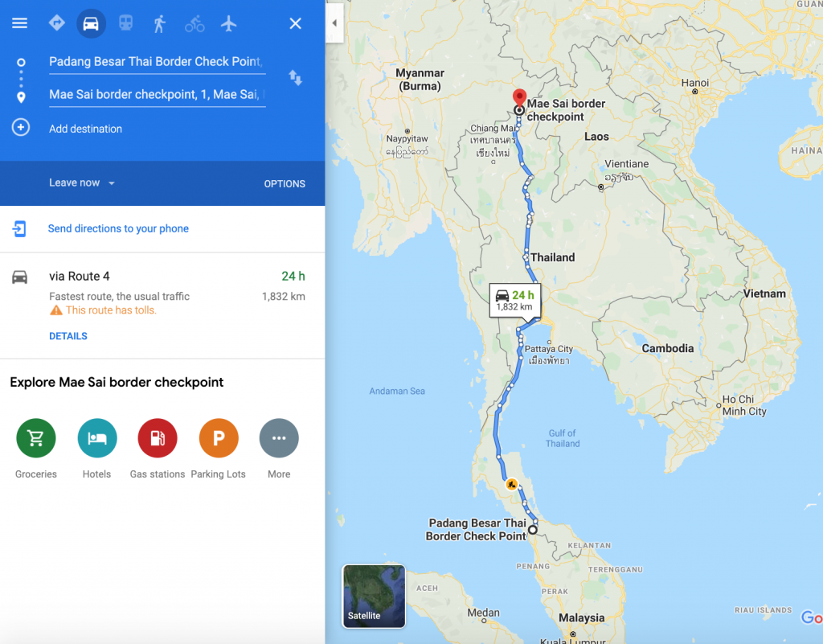Reverse starting point and destination
The height and width of the screenshot is (644, 823).
[x=296, y=78]
